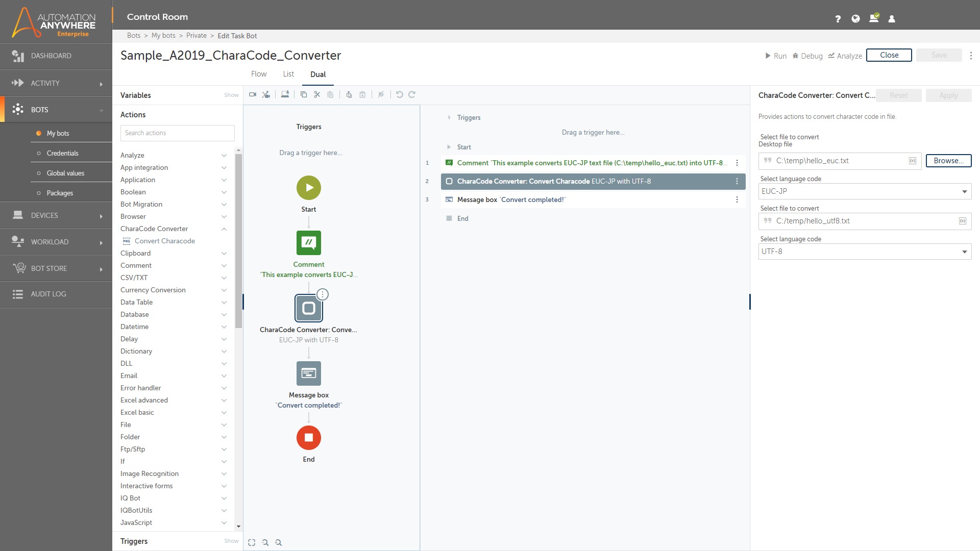Viewport: 980px width, 551px height.
Task: Click the Search actions input field
Action: pyautogui.click(x=177, y=133)
